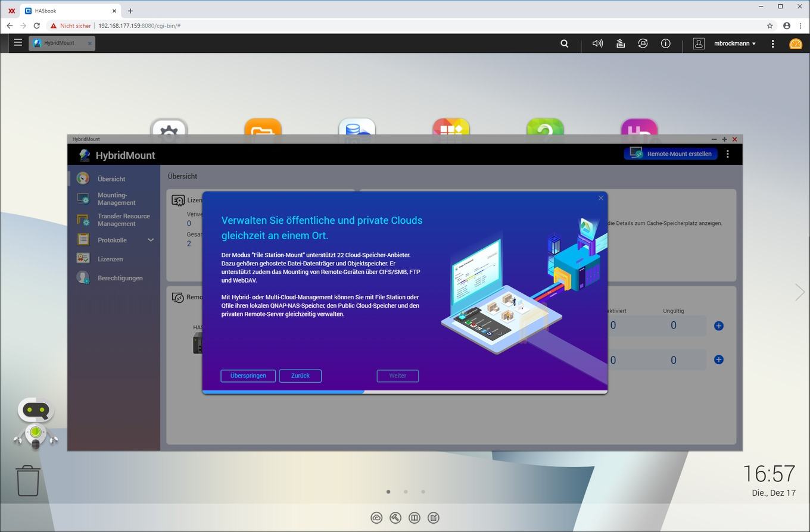Click lower blue plus add-mount icon
The width and height of the screenshot is (810, 532).
(719, 359)
